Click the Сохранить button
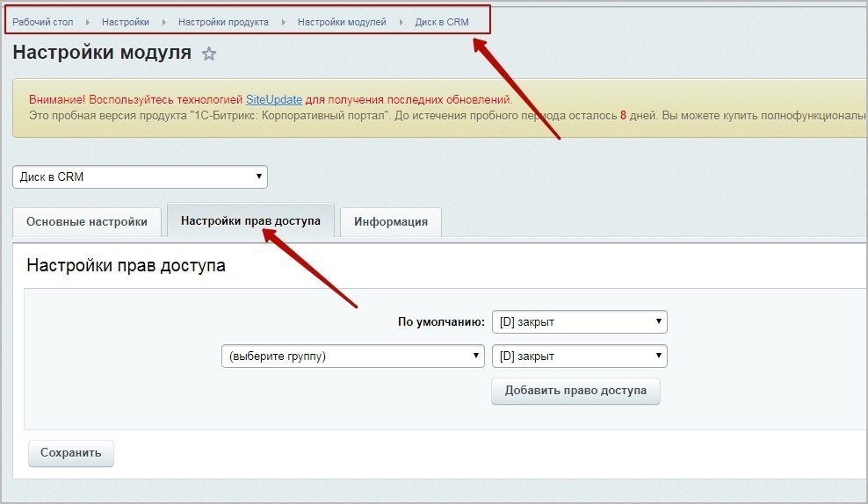 pos(71,453)
